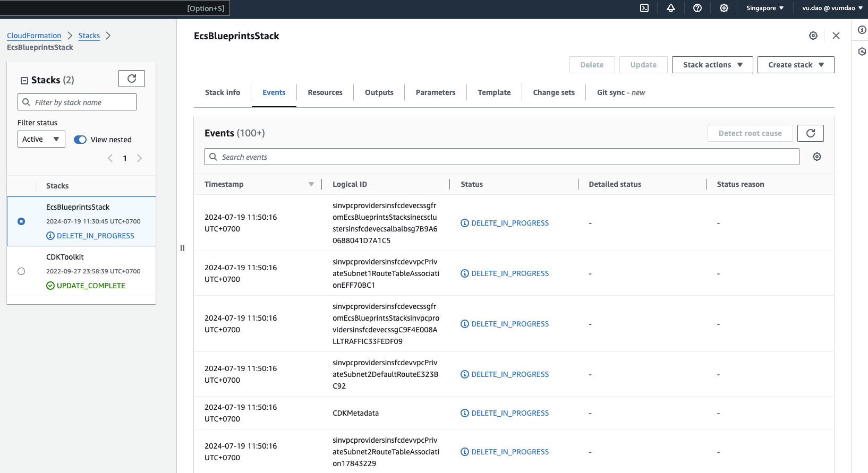Click page number 1 in stacks pagination
This screenshot has width=868, height=473.
(x=125, y=158)
